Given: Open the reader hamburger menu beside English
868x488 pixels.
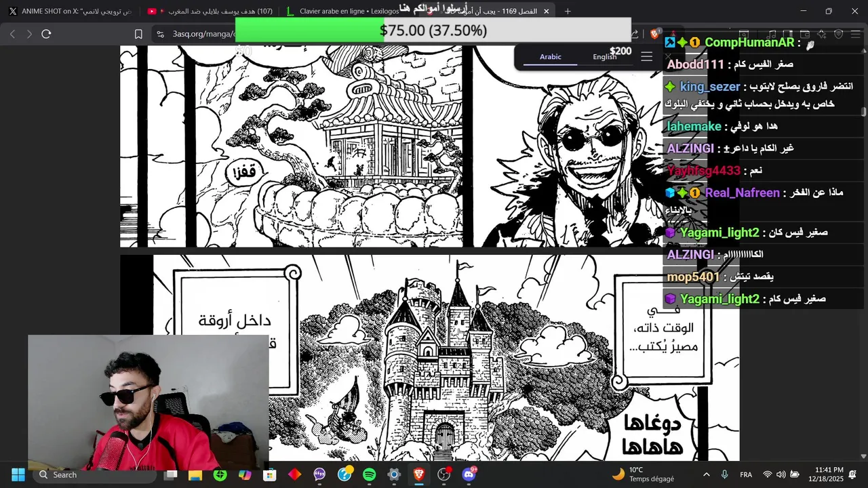Looking at the screenshot, I should click(x=647, y=57).
